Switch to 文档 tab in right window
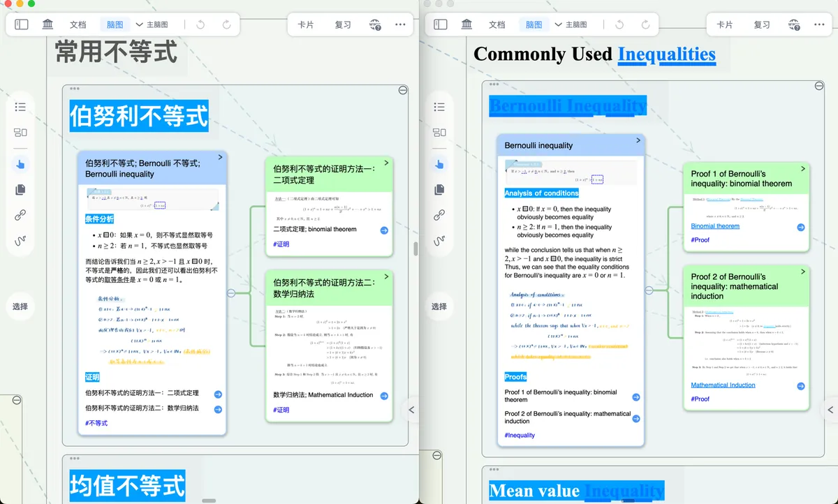The height and width of the screenshot is (504, 838). 497,24
